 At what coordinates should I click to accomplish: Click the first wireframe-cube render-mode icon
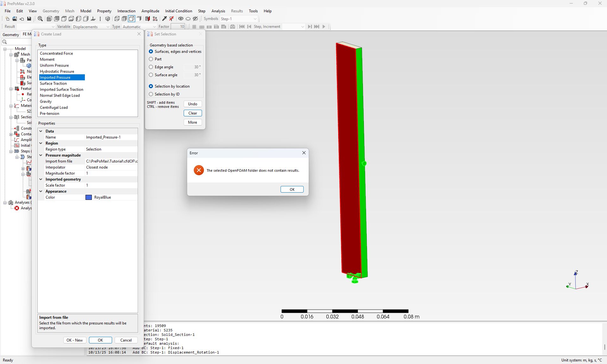[117, 19]
